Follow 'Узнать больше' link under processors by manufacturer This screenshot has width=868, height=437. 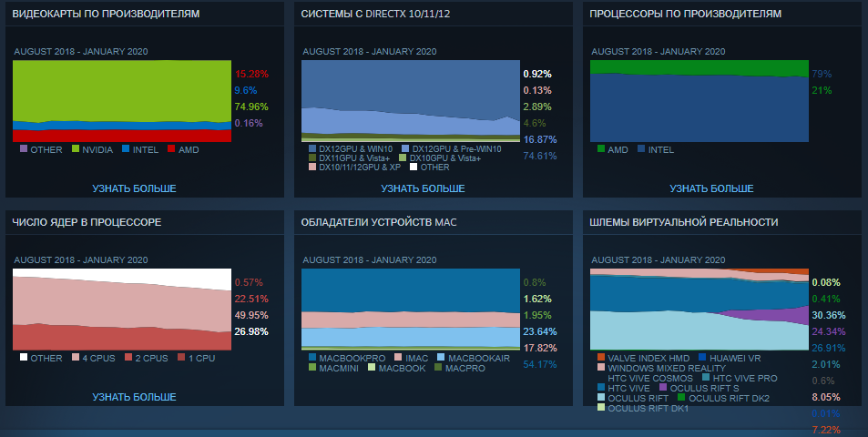[x=711, y=188]
